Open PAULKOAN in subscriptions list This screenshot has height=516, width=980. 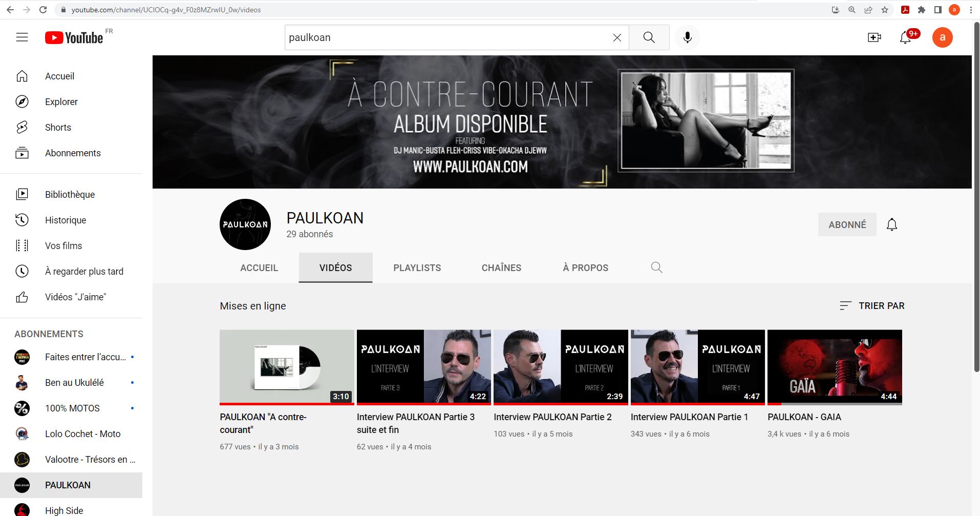[x=71, y=485]
